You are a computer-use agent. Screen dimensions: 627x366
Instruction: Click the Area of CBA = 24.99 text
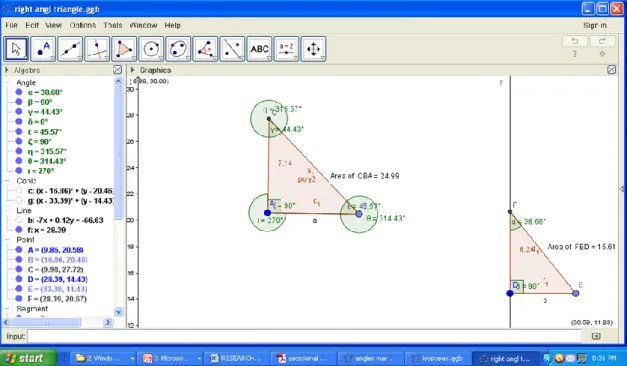(x=365, y=176)
